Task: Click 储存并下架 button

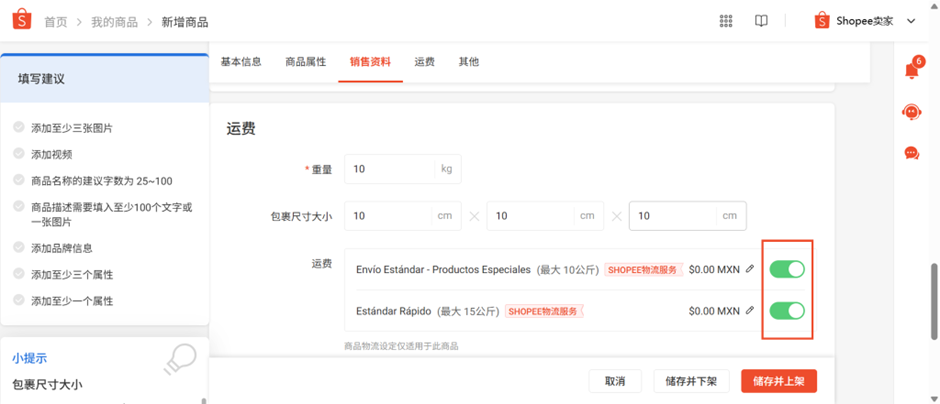Action: (x=691, y=381)
